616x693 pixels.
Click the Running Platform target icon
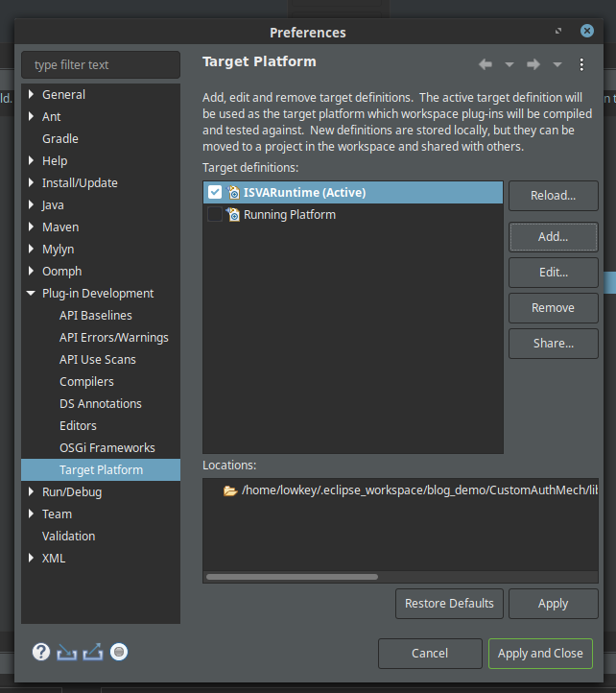coord(233,214)
